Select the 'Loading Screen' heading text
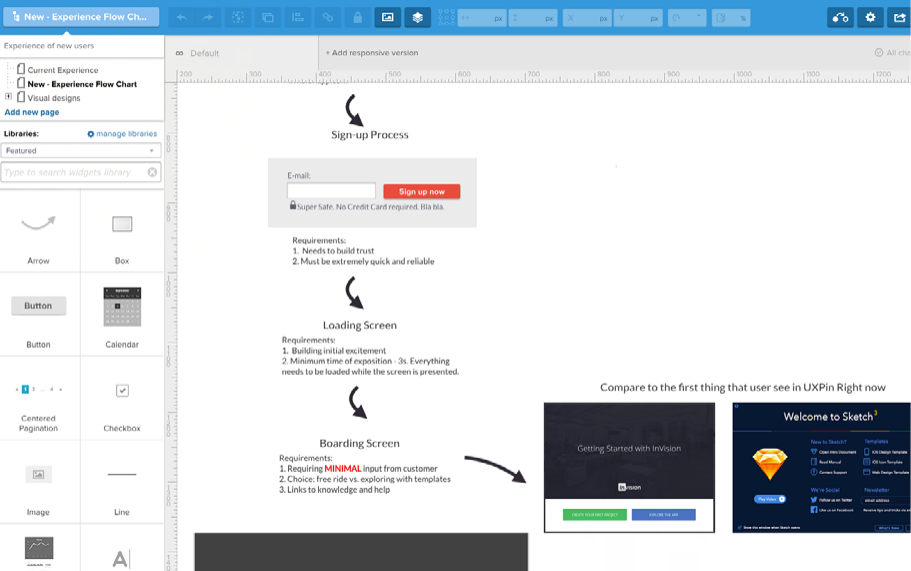Image resolution: width=911 pixels, height=571 pixels. point(360,325)
